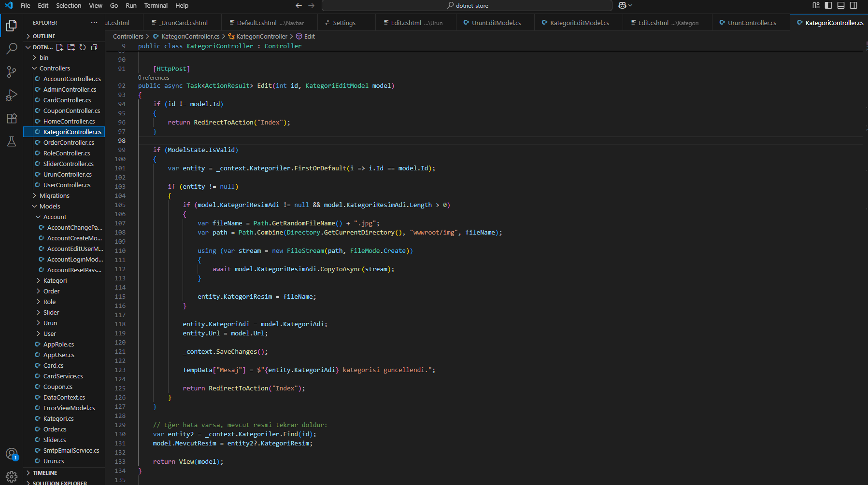Open the Run menu
868x485 pixels.
click(x=131, y=5)
